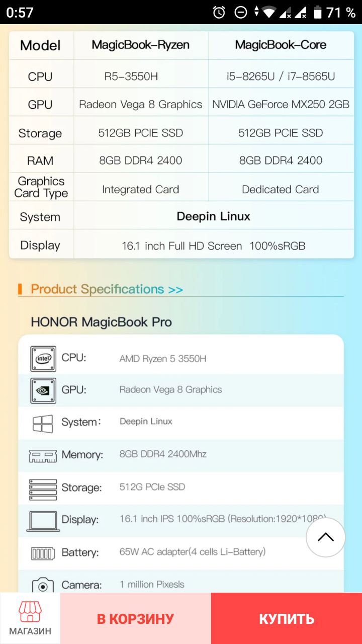Tap the battery status bar icon

[x=318, y=12]
